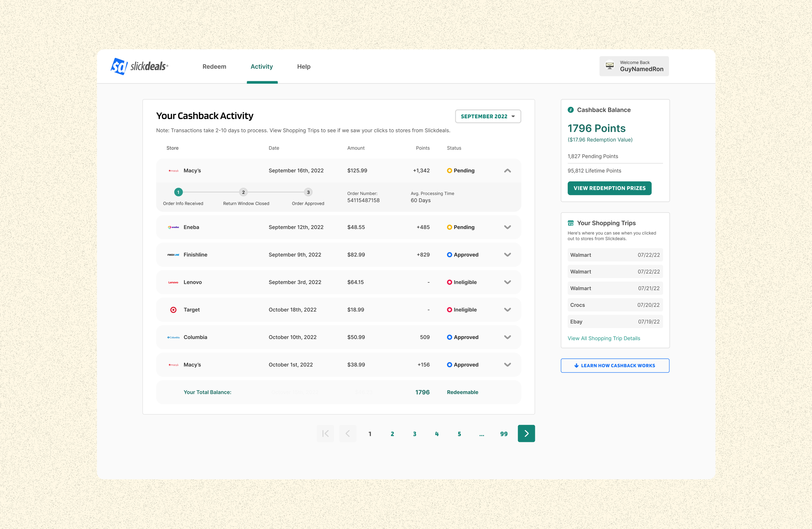The height and width of the screenshot is (529, 812).
Task: Click step 2 Return Window Closed marker
Action: click(243, 192)
